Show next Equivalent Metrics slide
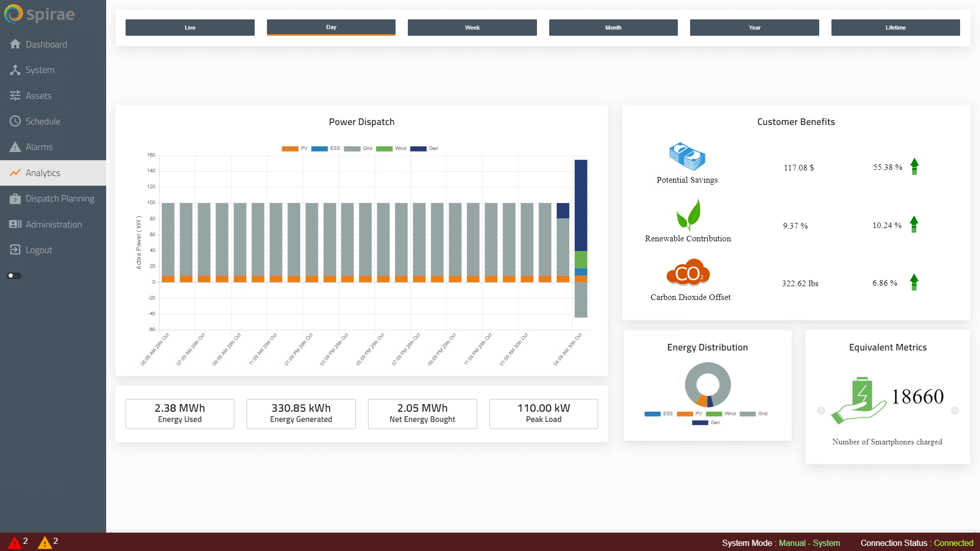Screen dimensions: 980x551 click(x=955, y=411)
